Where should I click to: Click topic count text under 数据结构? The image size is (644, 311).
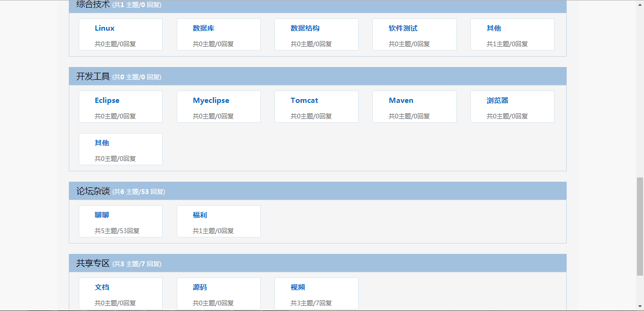[311, 44]
